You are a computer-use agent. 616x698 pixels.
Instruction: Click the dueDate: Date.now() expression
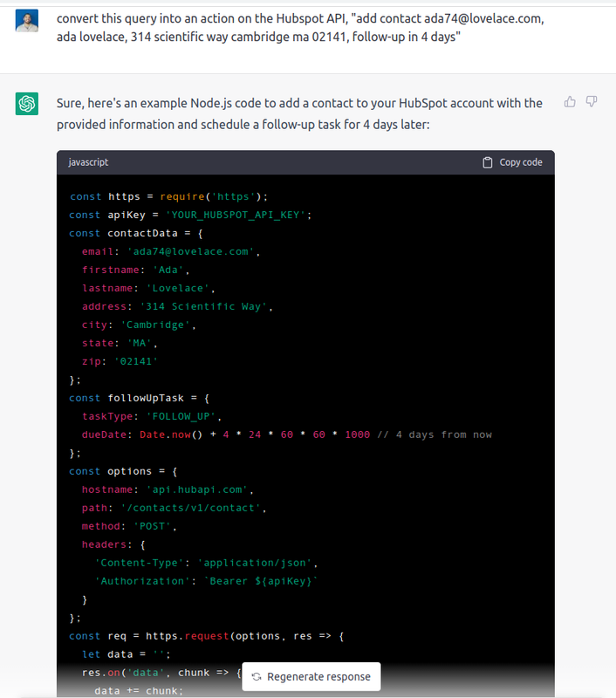pyautogui.click(x=226, y=435)
